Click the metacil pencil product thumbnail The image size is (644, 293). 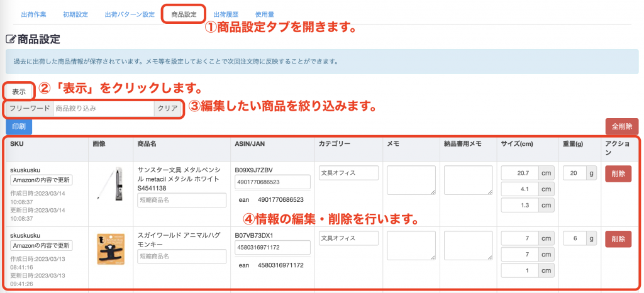[109, 183]
